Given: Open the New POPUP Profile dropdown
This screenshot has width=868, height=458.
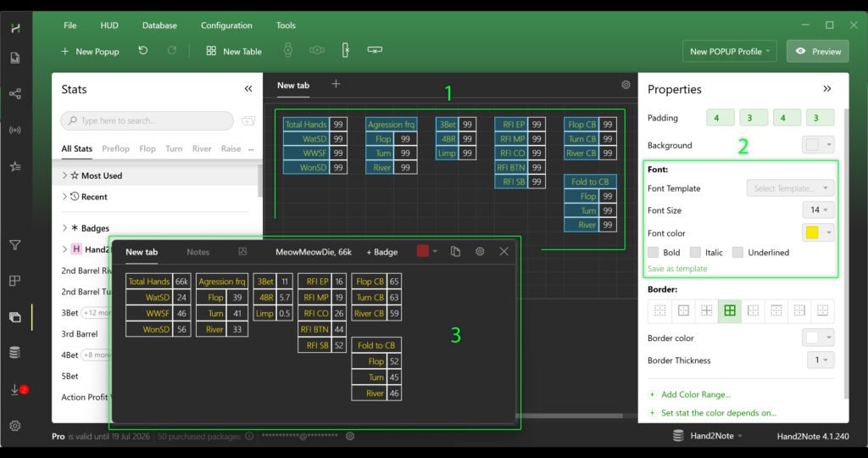Looking at the screenshot, I should click(x=732, y=51).
